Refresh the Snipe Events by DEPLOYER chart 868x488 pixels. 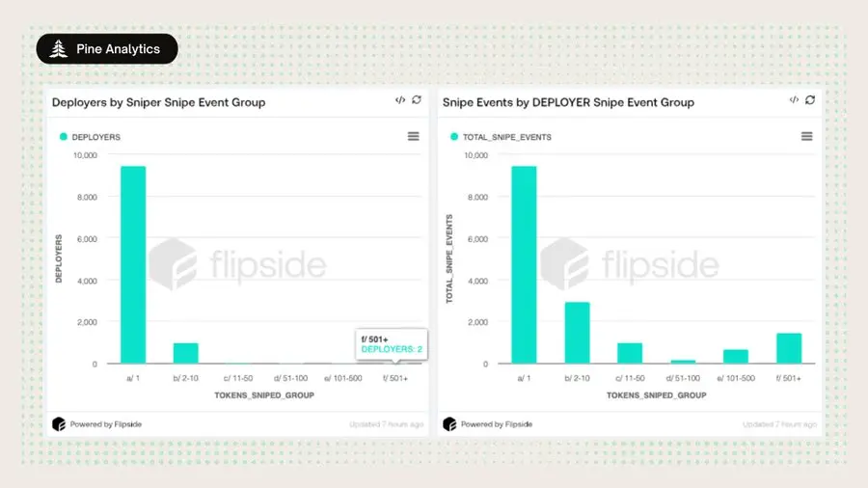810,99
